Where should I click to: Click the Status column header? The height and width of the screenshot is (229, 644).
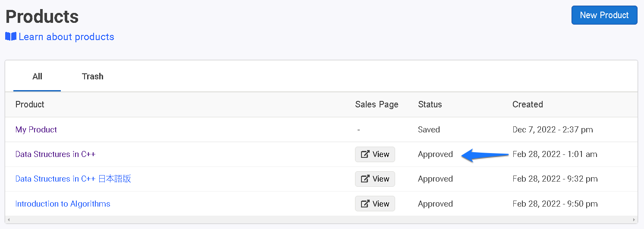[430, 104]
